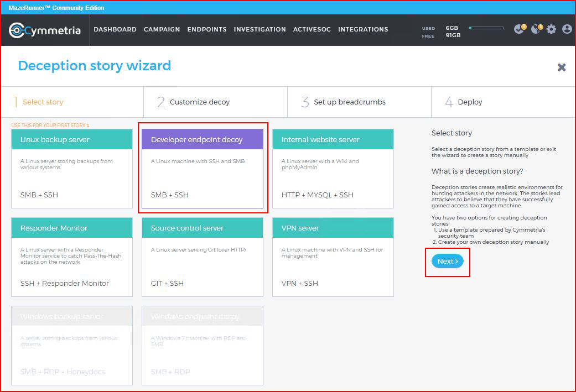Screen dimensions: 576x392
Task: Click the 91GB free storage value
Action: (453, 35)
